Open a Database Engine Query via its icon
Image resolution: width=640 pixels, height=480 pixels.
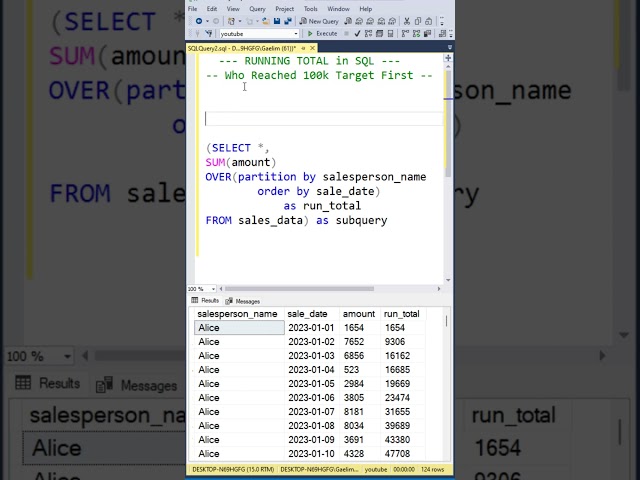(348, 21)
